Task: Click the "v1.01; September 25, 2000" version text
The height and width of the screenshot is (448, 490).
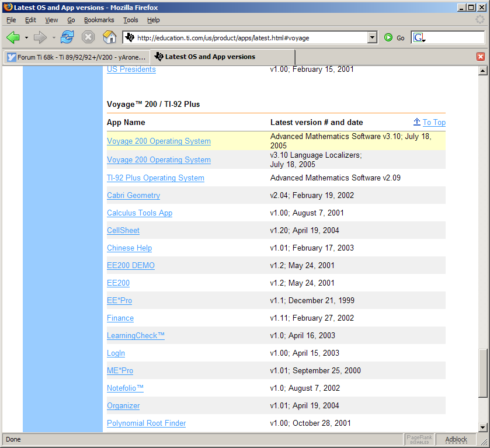Action: [315, 370]
